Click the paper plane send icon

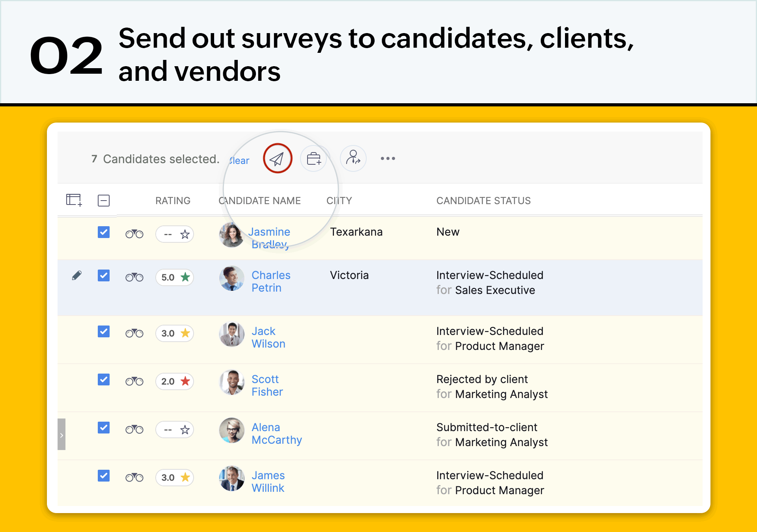point(277,159)
